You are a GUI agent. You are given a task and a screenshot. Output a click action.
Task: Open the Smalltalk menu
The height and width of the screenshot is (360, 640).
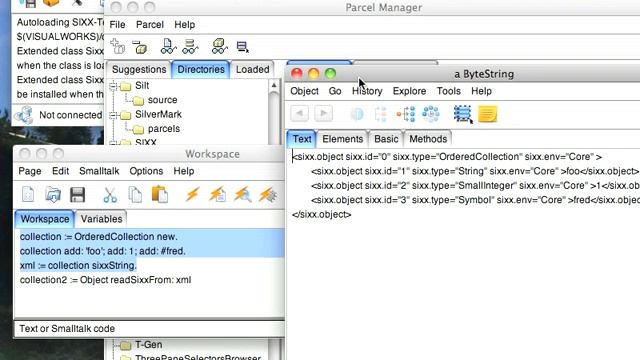click(99, 171)
